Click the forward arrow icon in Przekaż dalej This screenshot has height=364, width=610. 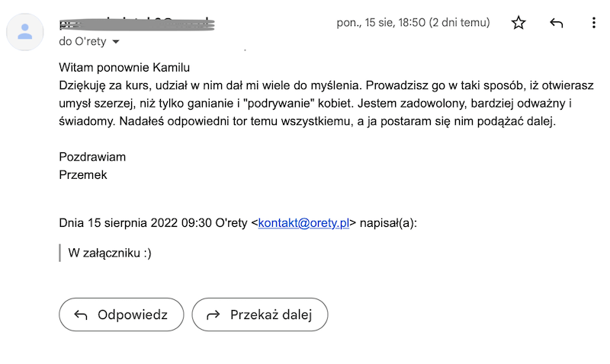pyautogui.click(x=213, y=315)
